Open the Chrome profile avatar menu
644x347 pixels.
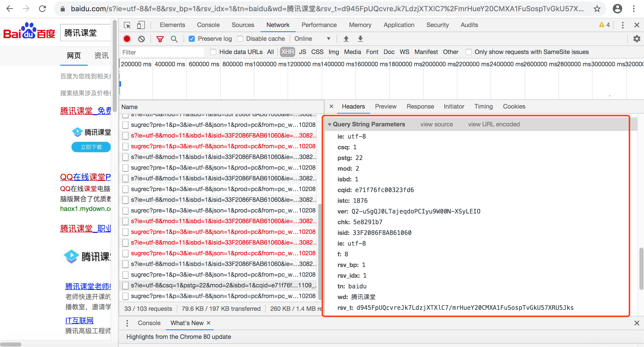(617, 9)
